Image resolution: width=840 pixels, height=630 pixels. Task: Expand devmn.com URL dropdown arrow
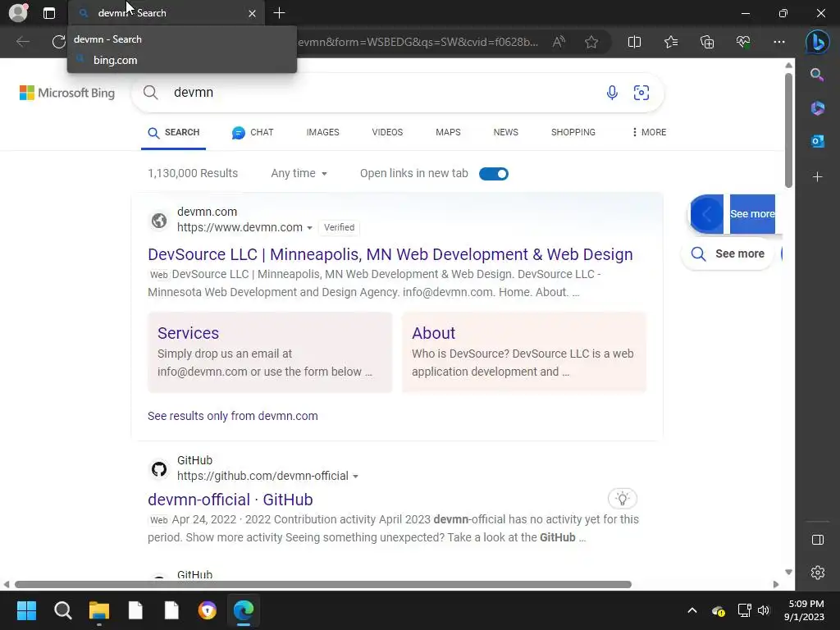[309, 228]
